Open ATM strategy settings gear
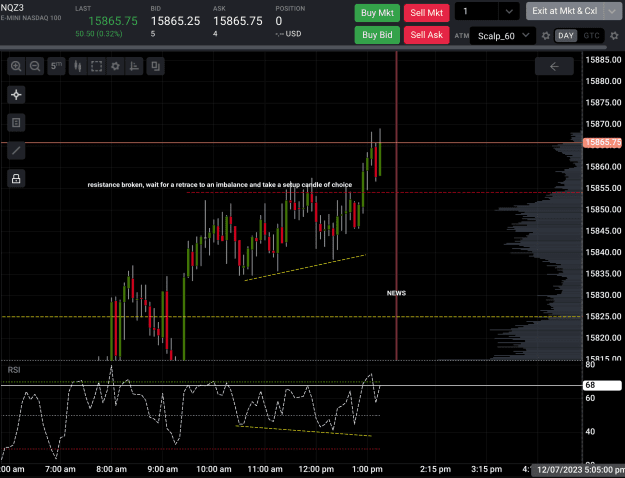 pyautogui.click(x=546, y=36)
